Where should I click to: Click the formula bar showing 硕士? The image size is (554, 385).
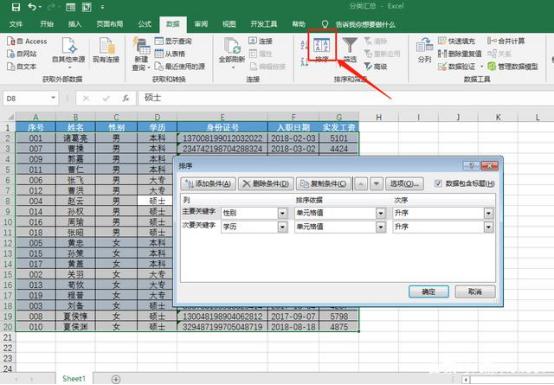346,98
